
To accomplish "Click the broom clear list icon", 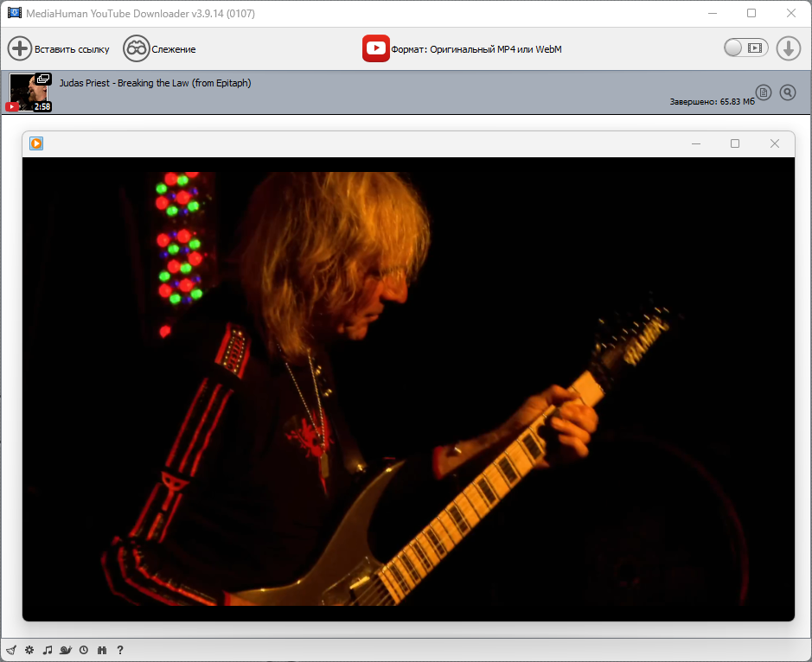I will point(11,650).
